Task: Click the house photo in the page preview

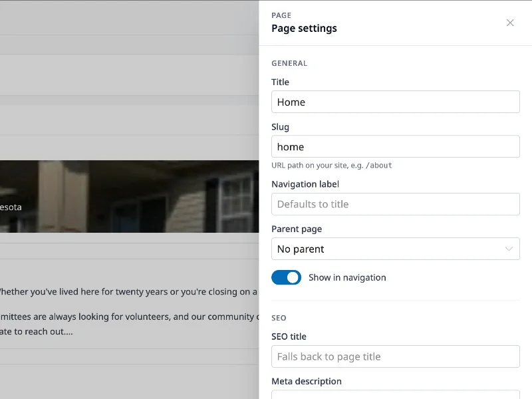Action: click(x=129, y=196)
